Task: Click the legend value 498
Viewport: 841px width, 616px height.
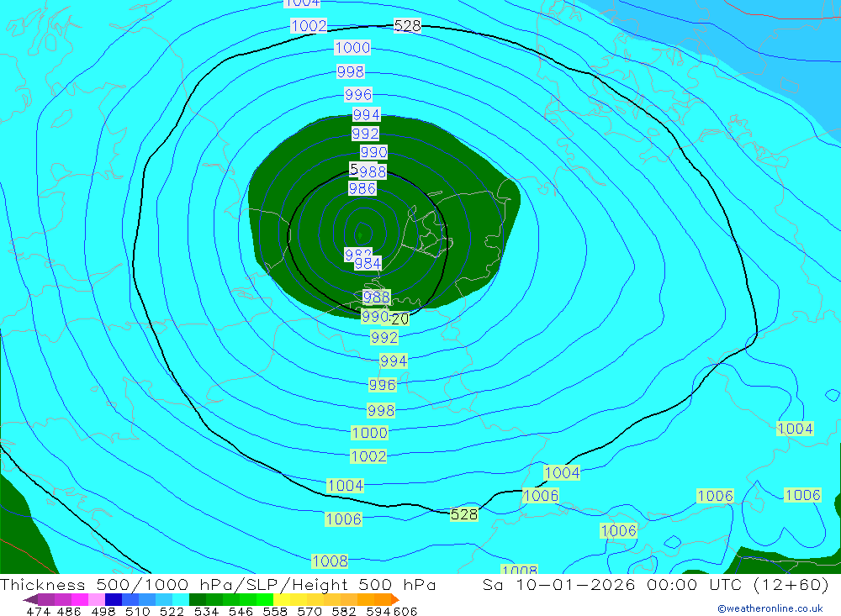Action: (103, 611)
